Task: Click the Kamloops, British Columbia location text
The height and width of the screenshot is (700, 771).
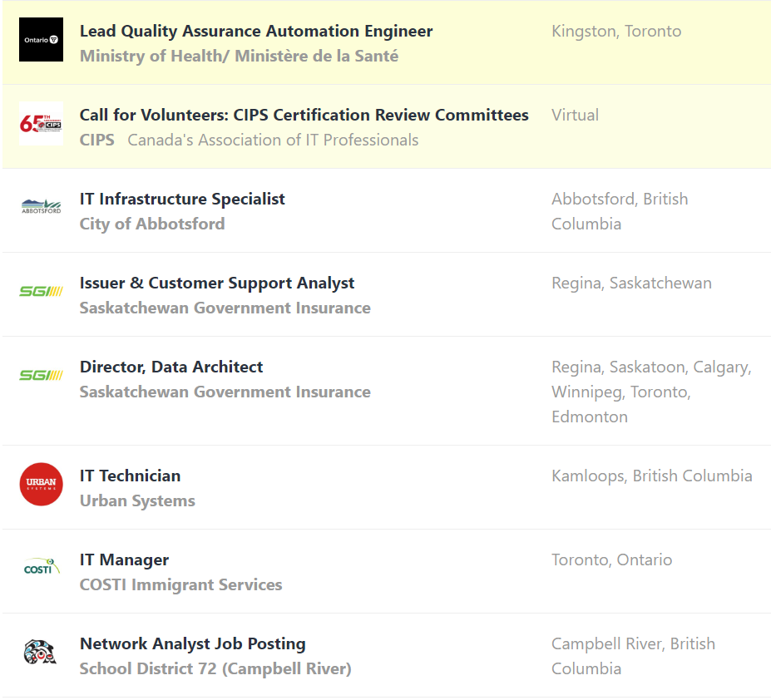Action: (651, 476)
